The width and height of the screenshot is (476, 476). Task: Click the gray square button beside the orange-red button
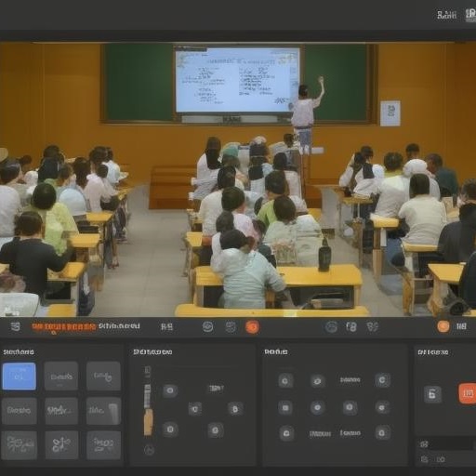(432, 394)
